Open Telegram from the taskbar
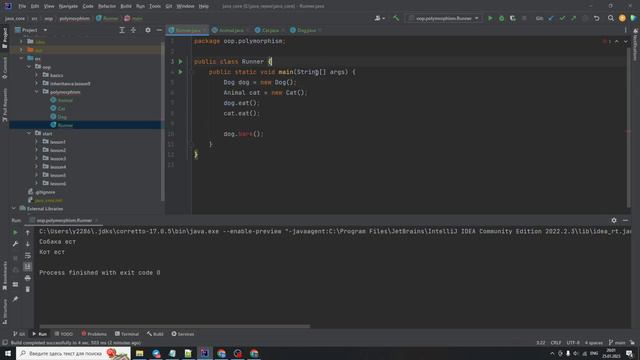Viewport: 640px width, 360px height. tap(156, 353)
